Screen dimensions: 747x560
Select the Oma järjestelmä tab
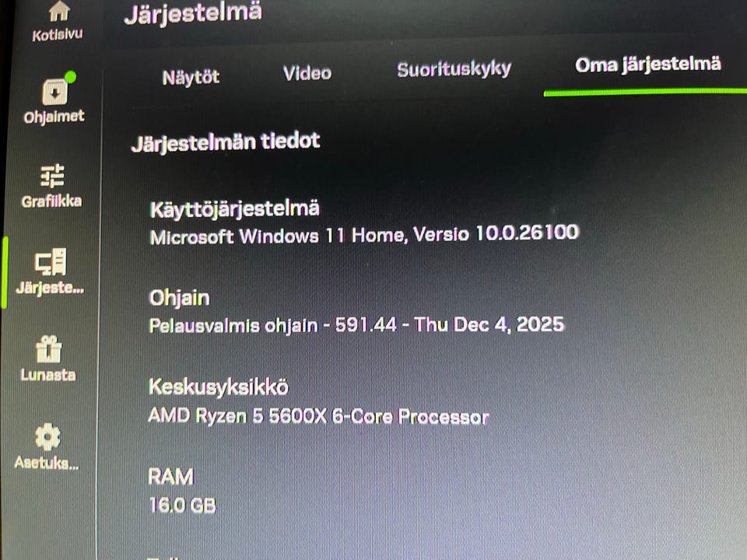[x=648, y=65]
